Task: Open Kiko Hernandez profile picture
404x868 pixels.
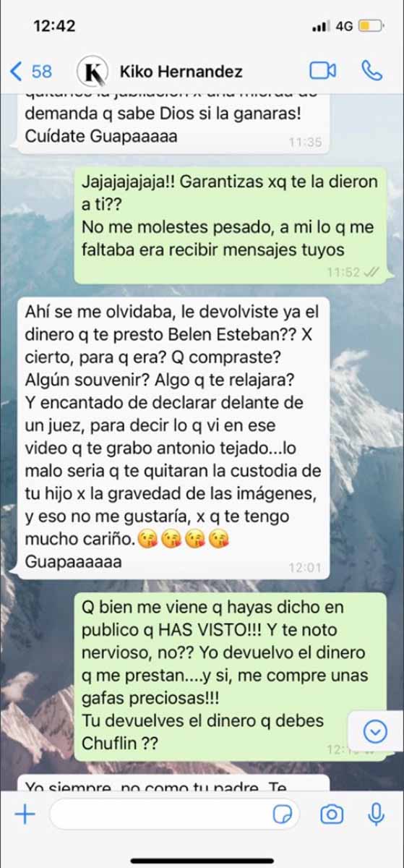Action: point(92,71)
